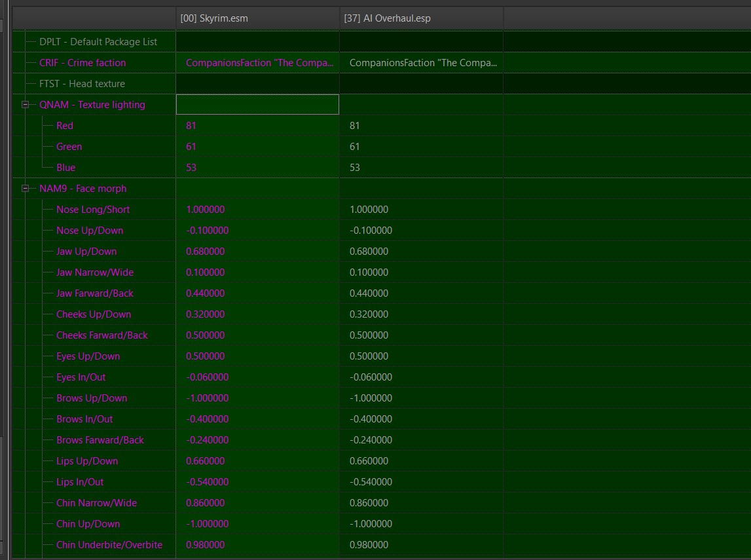Click Skyrim.esm Nose Long/Short value 1.000000
751x560 pixels.
(x=205, y=210)
